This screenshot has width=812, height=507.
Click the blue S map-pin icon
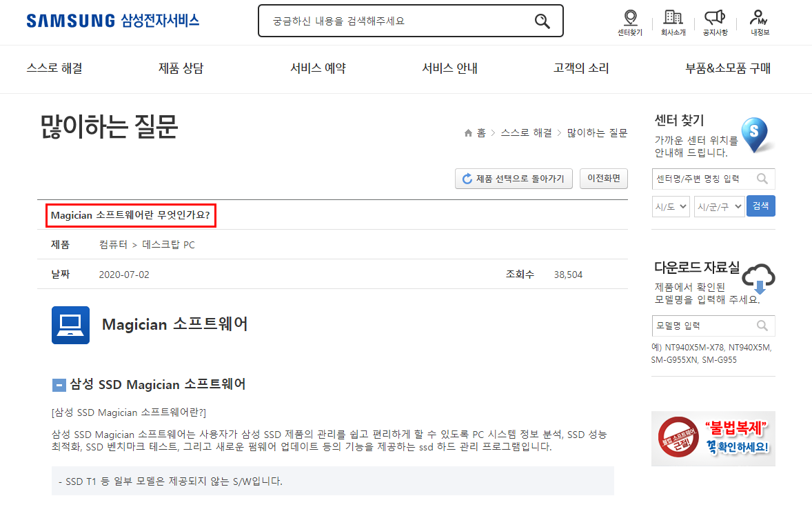(755, 135)
